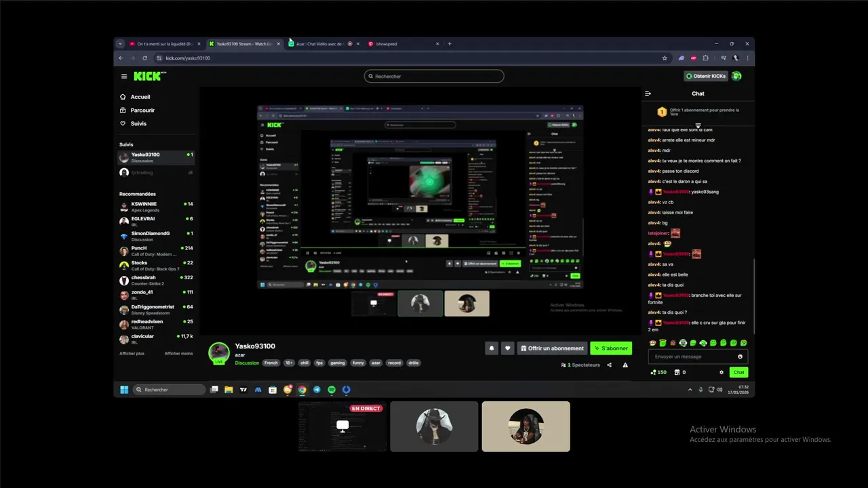Click the Discussion category link
The width and height of the screenshot is (868, 488).
point(247,363)
